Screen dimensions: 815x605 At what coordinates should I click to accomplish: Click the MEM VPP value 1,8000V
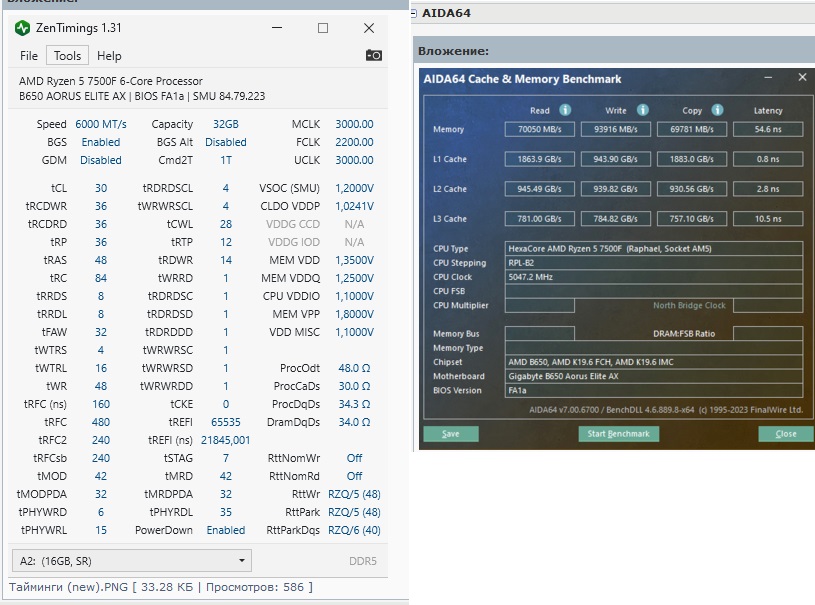point(354,314)
